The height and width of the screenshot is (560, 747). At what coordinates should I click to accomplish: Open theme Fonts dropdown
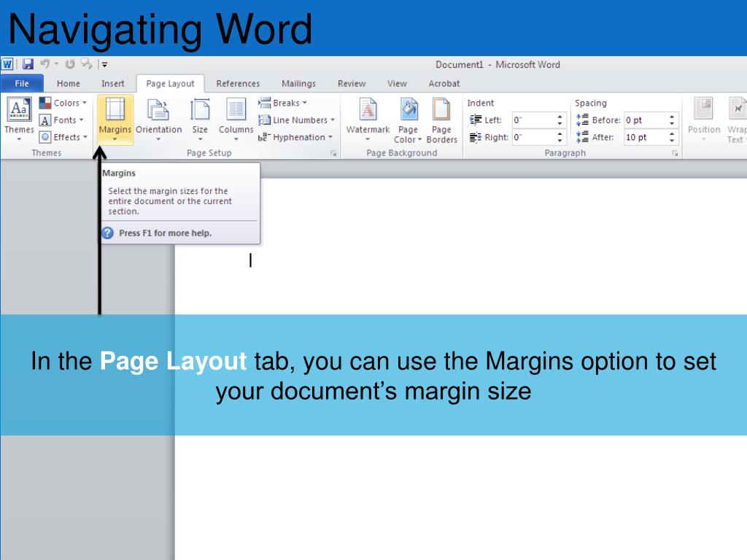coord(61,120)
